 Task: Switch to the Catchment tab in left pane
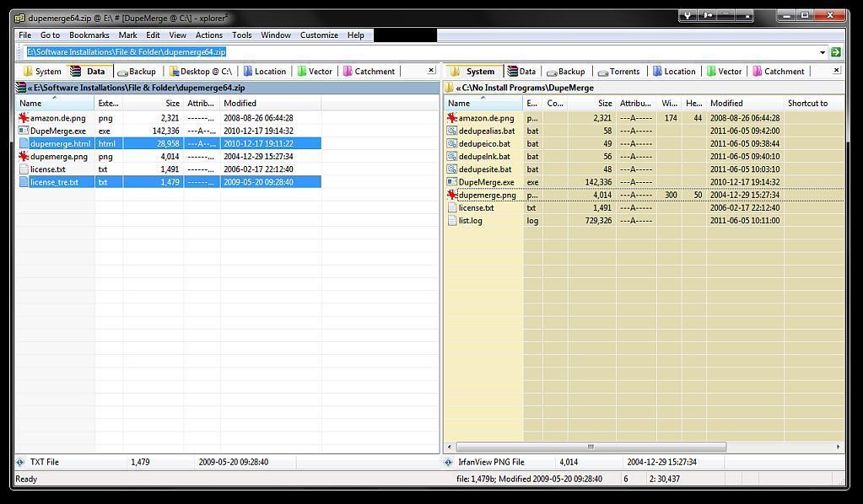[x=369, y=72]
